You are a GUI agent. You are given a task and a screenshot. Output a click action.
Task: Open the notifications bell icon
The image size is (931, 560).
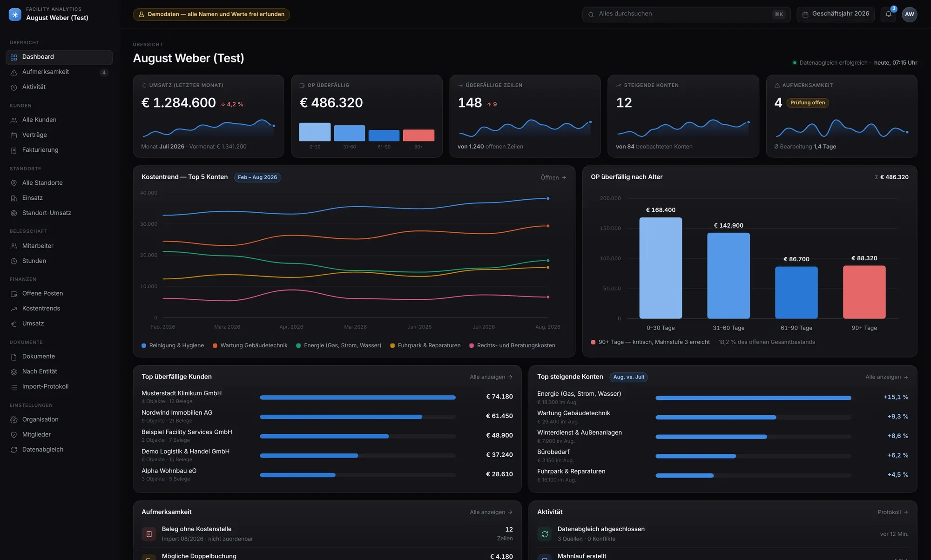coord(888,14)
